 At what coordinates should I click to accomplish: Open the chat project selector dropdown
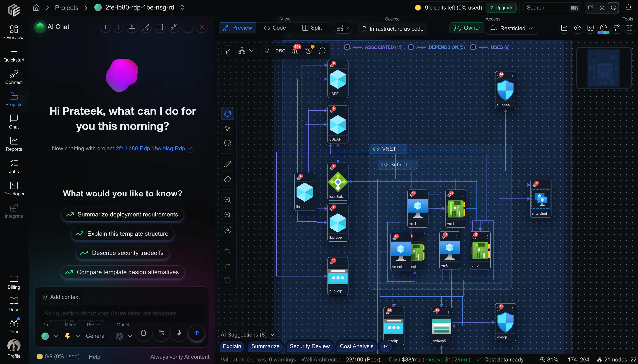click(x=49, y=336)
